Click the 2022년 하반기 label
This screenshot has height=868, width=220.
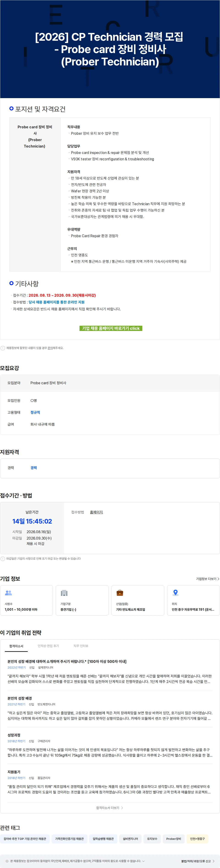[x=16, y=667]
